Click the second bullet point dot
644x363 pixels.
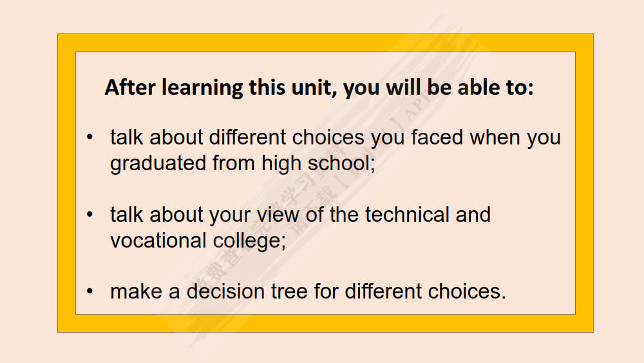coord(91,214)
